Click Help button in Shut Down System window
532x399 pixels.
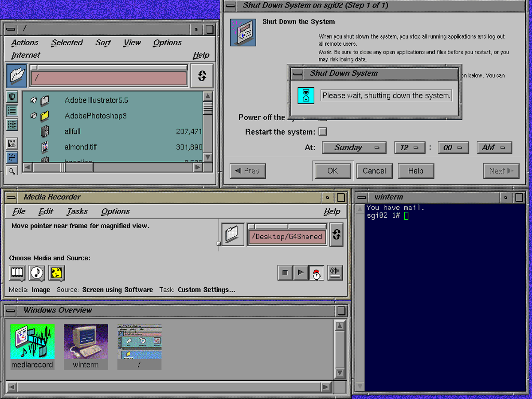point(415,171)
